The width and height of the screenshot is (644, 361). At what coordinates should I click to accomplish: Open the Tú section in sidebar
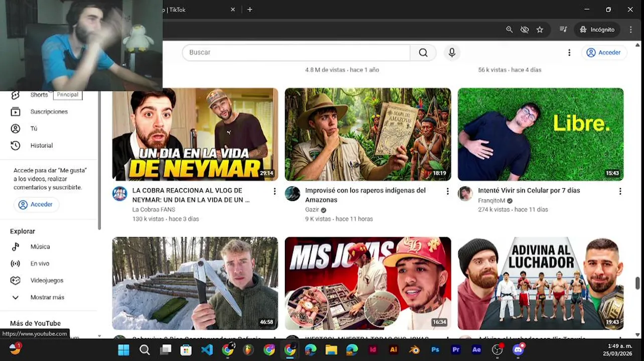coord(33,129)
